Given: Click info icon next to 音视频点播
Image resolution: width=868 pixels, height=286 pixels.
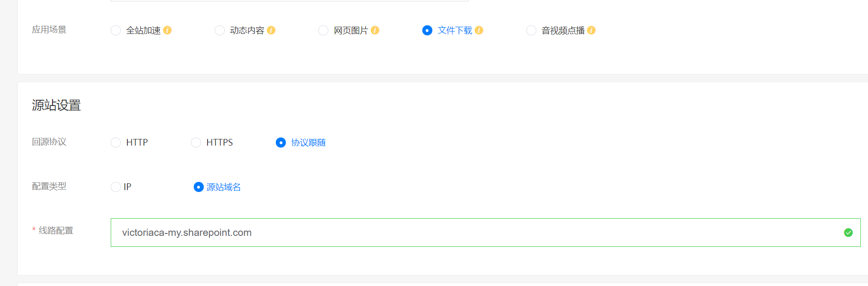Looking at the screenshot, I should coord(591,31).
